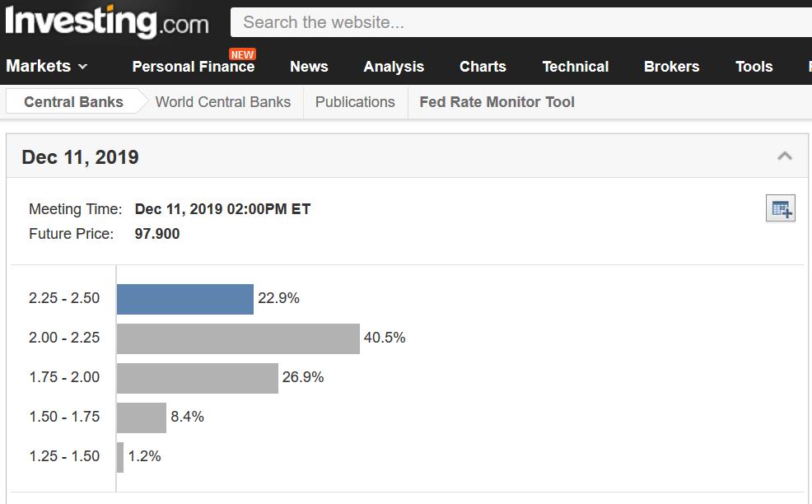Click the 2.00 - 2.25 probability bar
The width and height of the screenshot is (812, 504).
pos(238,338)
